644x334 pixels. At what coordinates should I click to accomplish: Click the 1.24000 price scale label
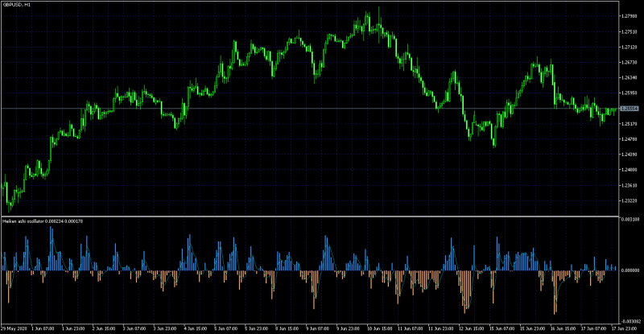[x=629, y=170]
